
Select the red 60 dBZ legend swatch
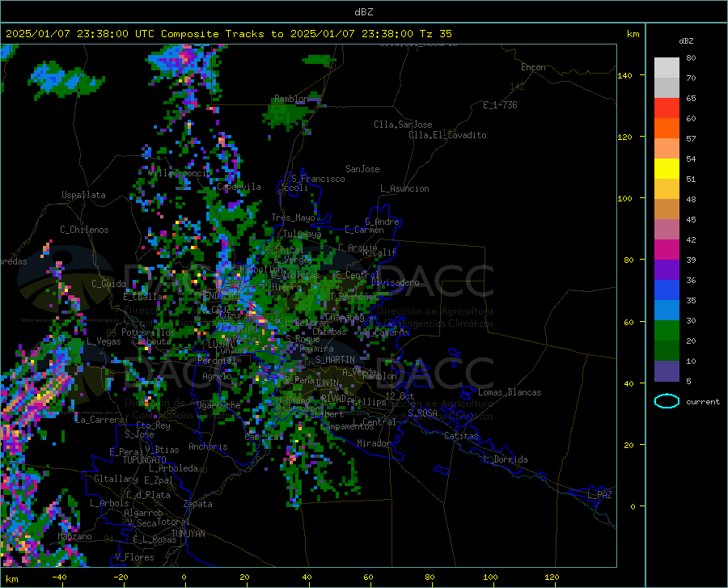[667, 108]
